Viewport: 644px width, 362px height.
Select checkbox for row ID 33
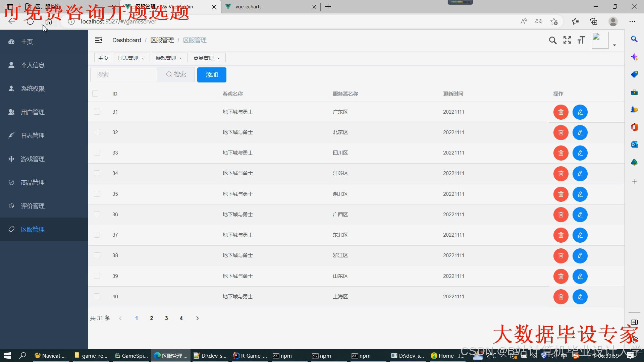[97, 153]
